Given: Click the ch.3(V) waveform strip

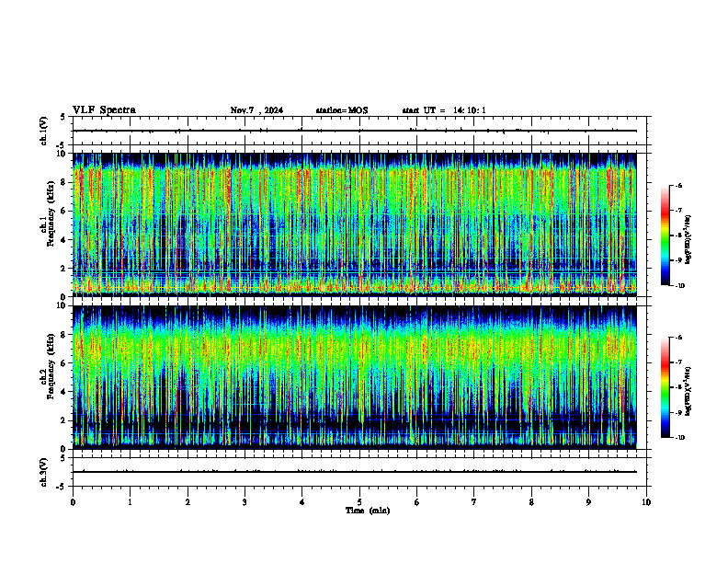Looking at the screenshot, I should tap(359, 472).
